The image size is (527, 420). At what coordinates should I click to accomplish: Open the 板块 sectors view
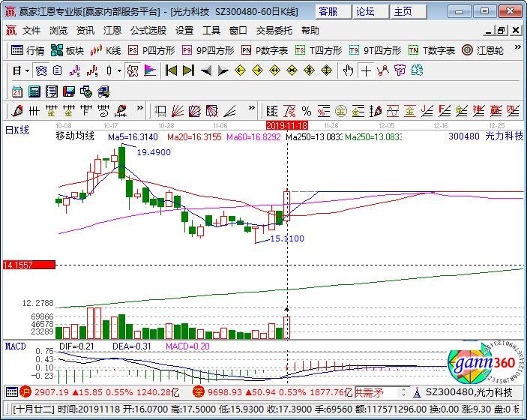(67, 50)
